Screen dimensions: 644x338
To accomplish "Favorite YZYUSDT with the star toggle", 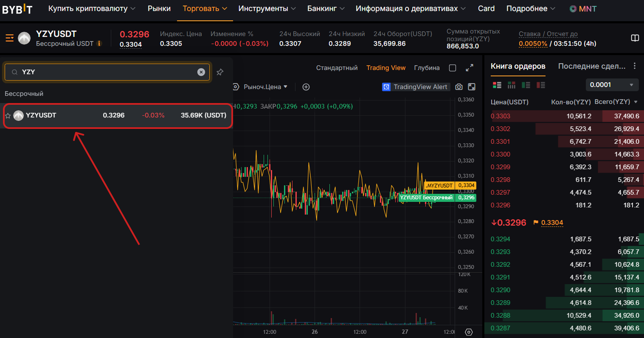I will 7,115.
